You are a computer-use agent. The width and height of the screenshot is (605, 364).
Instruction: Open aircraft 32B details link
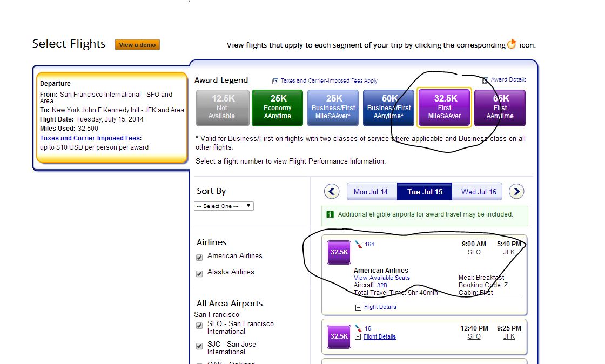click(x=382, y=285)
